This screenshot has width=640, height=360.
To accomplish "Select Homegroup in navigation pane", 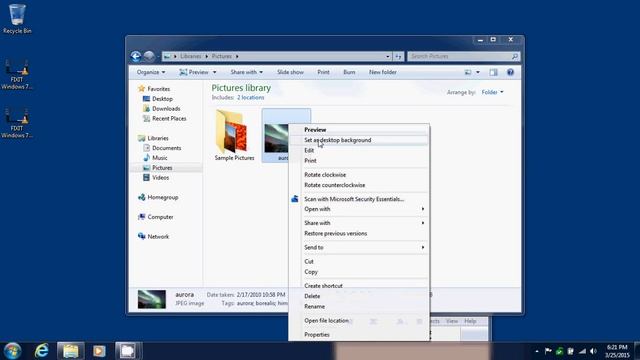I will coord(158,197).
